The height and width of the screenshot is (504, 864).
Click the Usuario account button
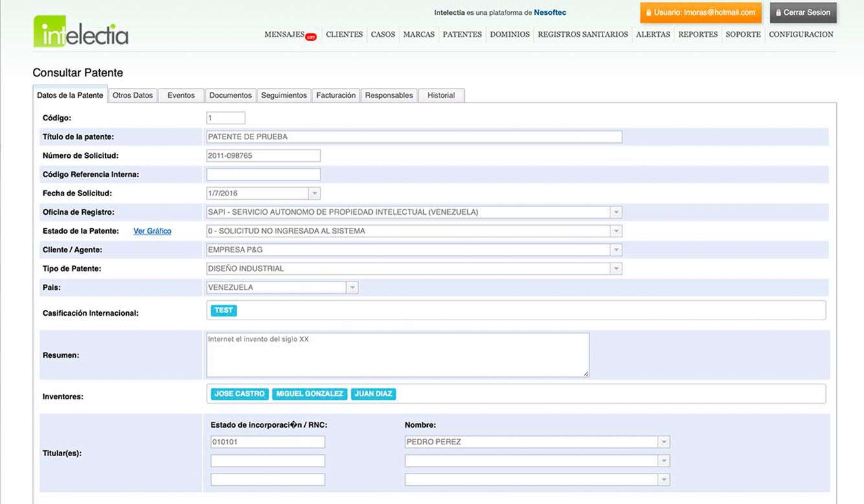tap(700, 13)
